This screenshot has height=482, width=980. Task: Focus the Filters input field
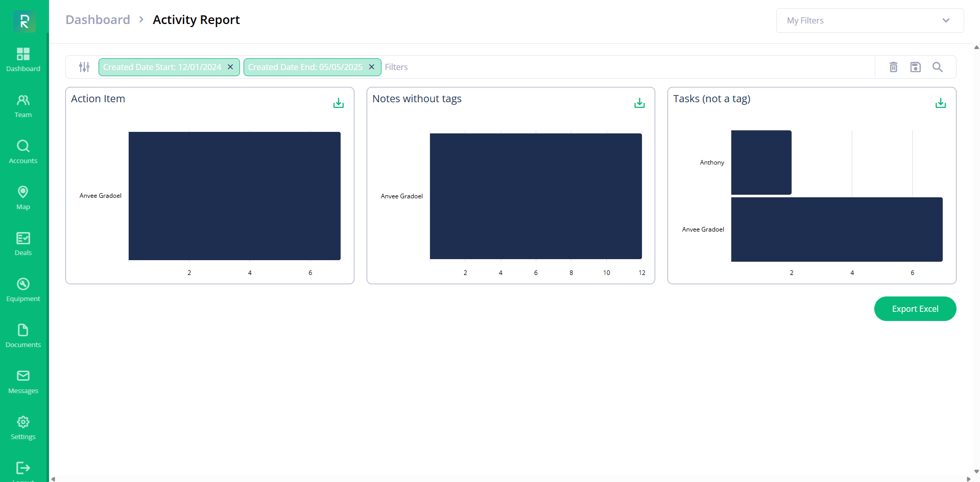pyautogui.click(x=628, y=67)
